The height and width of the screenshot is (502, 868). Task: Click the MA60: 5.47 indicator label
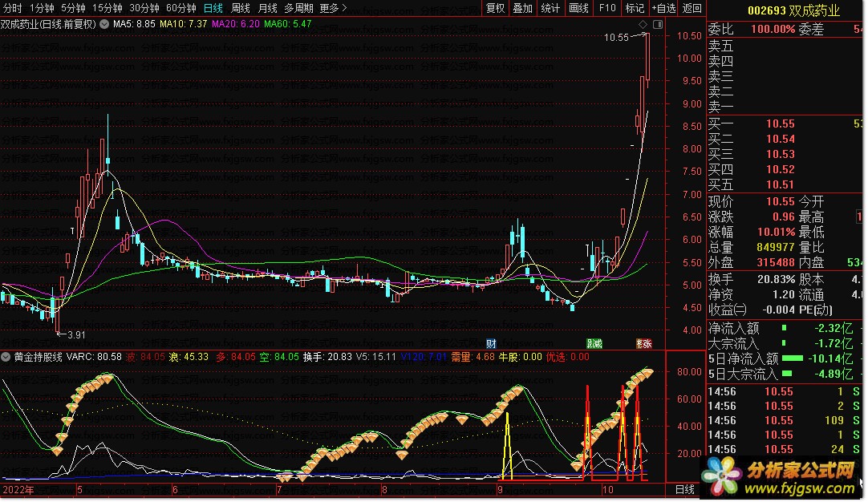pos(288,24)
